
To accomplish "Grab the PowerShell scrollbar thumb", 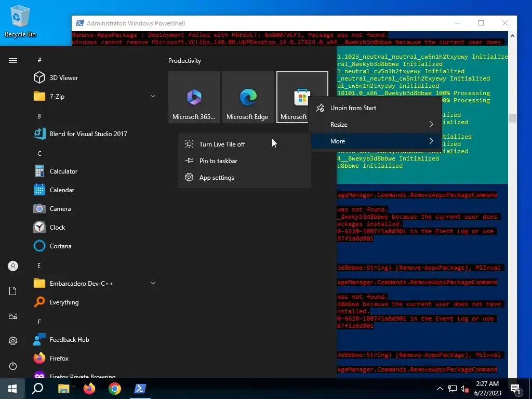I will click(x=512, y=118).
